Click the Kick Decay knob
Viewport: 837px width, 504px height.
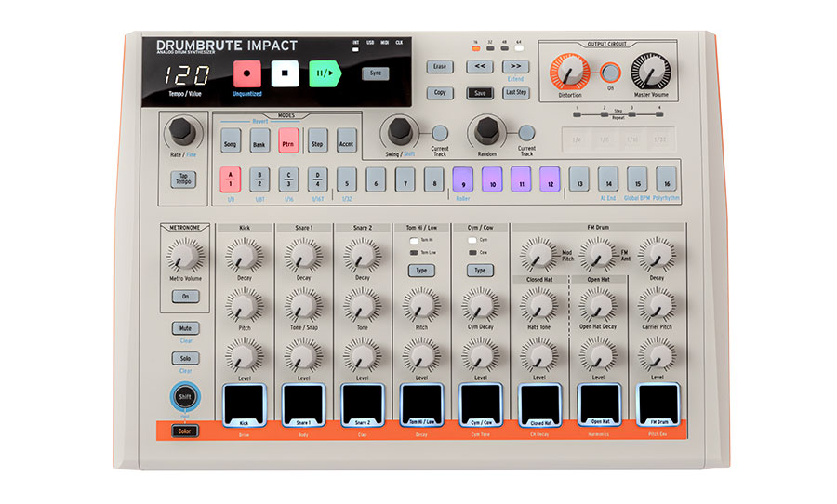click(244, 256)
